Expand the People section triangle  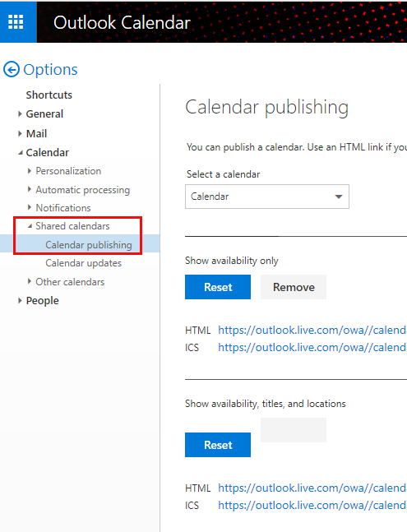coord(20,300)
